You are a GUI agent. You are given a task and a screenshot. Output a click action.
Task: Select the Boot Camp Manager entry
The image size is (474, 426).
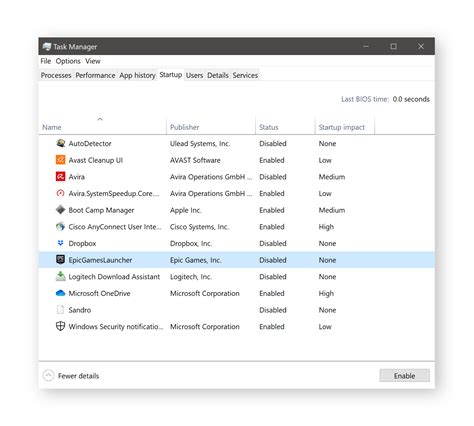click(x=101, y=210)
